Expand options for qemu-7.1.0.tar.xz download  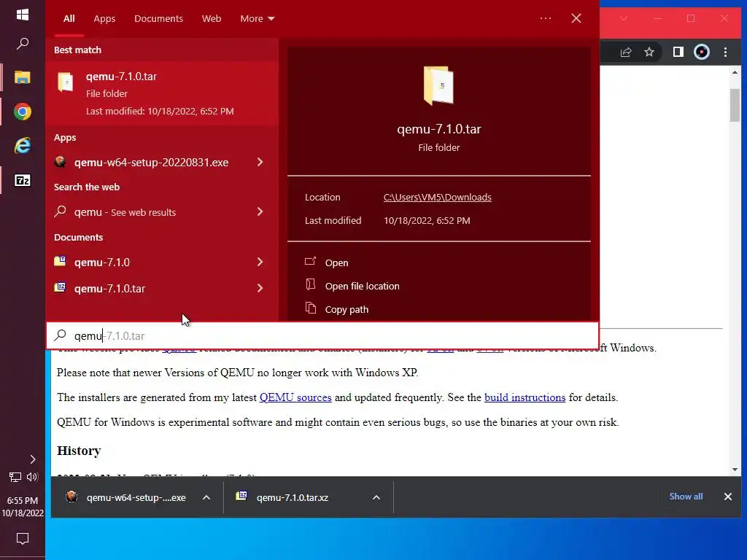coord(376,497)
